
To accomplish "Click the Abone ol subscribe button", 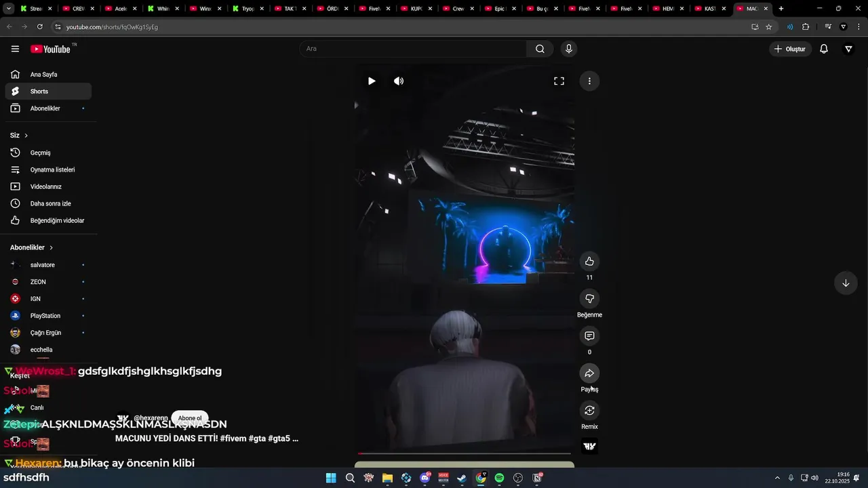I will pos(190,418).
